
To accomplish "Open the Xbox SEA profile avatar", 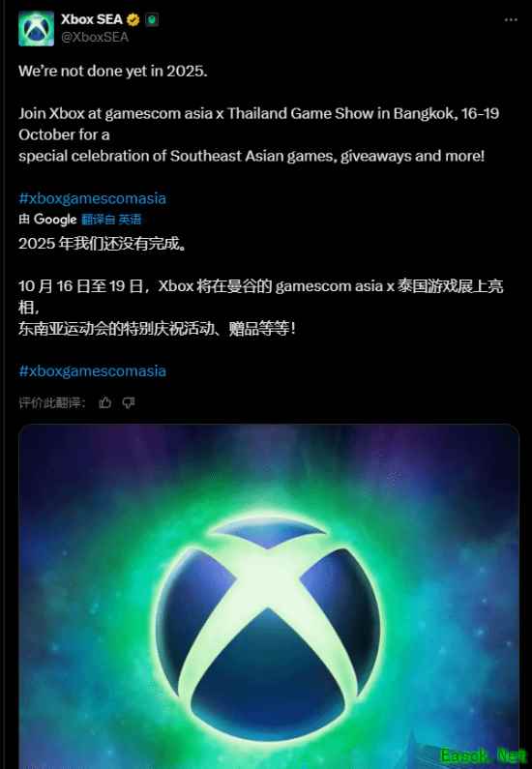I will pos(37,28).
